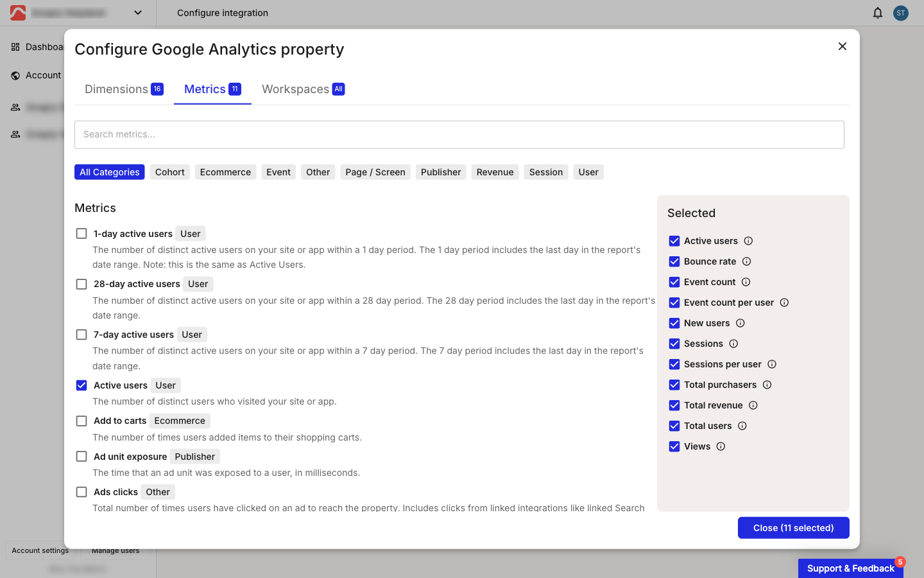Filter metrics by Publisher category
This screenshot has height=578, width=924.
[x=441, y=172]
